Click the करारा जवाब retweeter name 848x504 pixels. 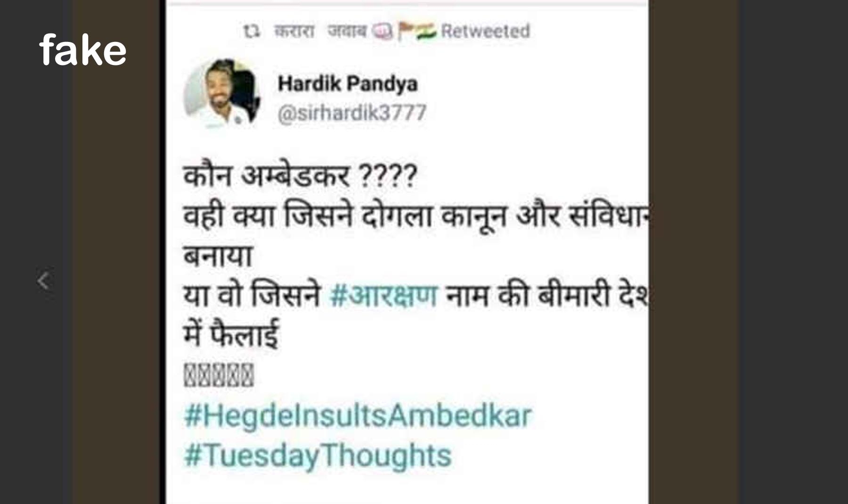click(320, 31)
